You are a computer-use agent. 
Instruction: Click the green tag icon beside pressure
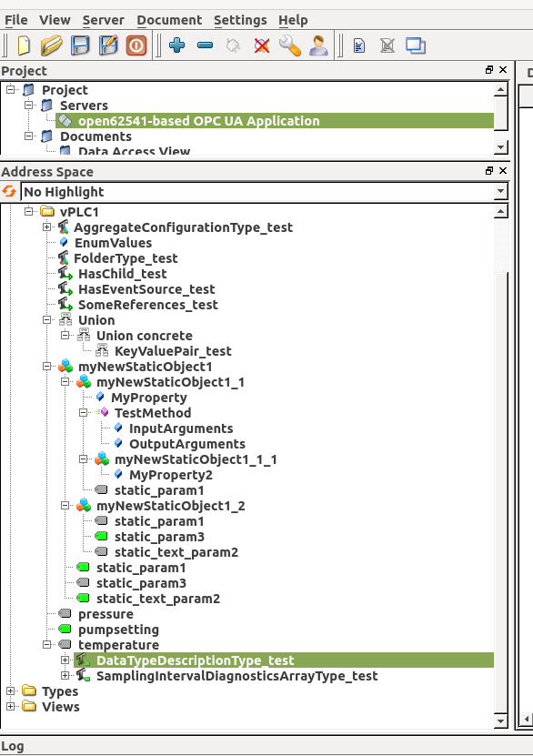click(65, 614)
